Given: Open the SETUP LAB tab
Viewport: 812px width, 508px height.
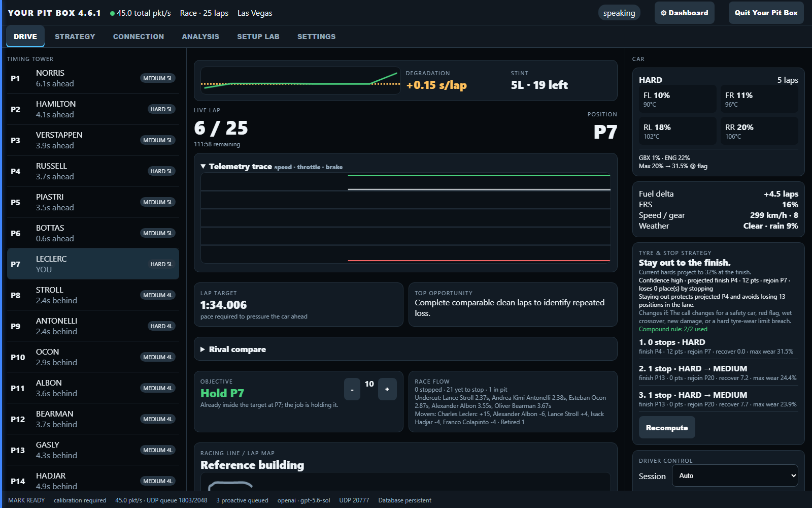Looking at the screenshot, I should pos(258,37).
